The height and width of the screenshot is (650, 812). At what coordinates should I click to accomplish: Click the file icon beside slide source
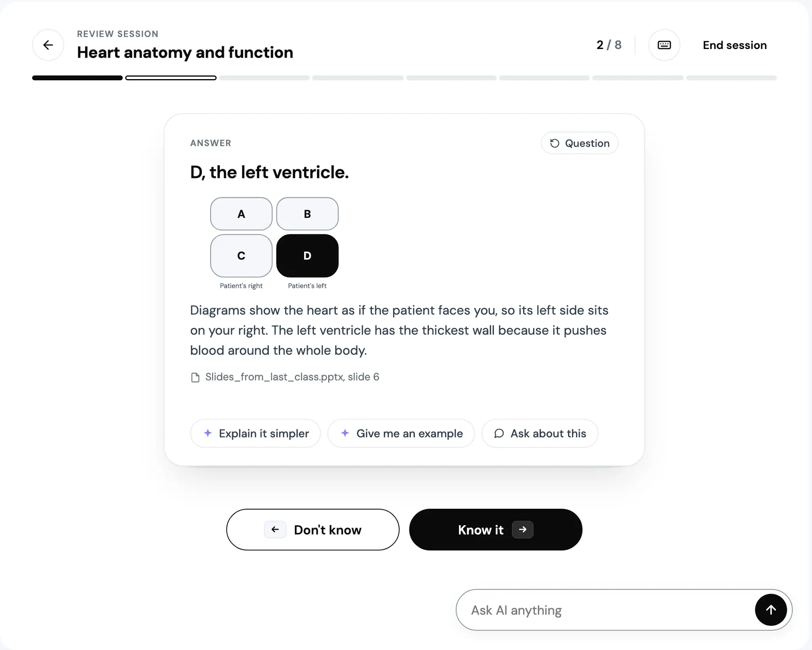195,377
